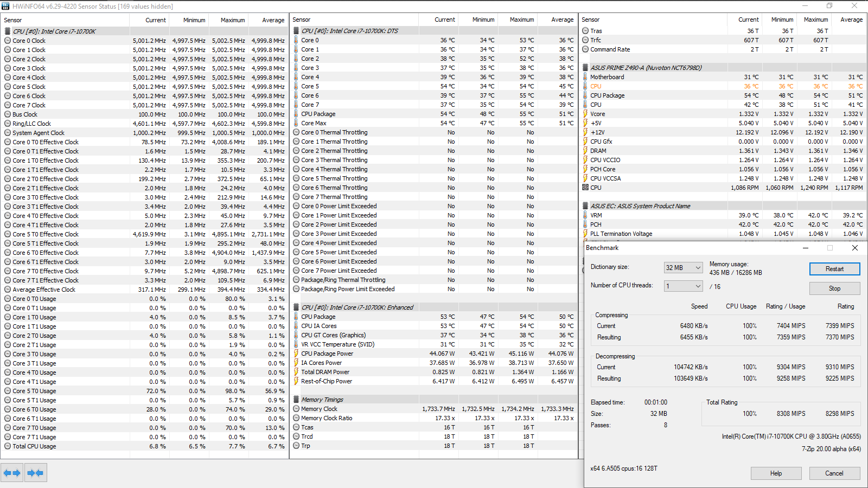This screenshot has width=868, height=488.
Task: Select the CPU VCCIO voltage row
Action: tap(723, 160)
